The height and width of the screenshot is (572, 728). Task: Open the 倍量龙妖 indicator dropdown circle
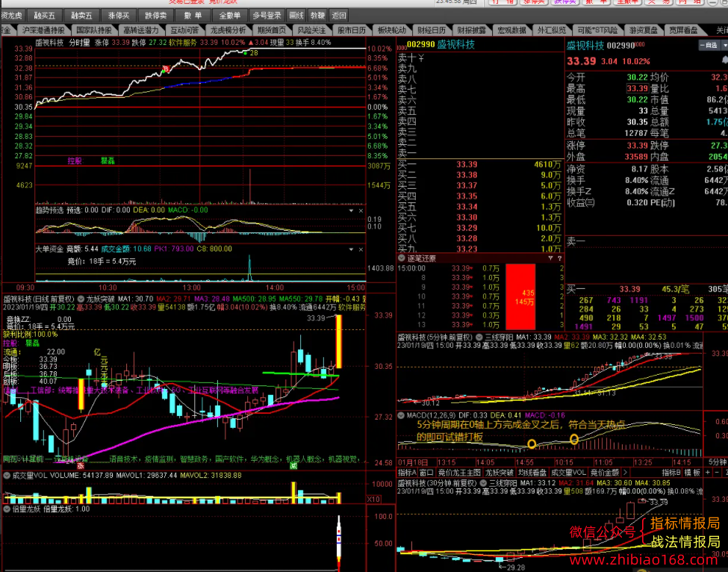coord(7,509)
